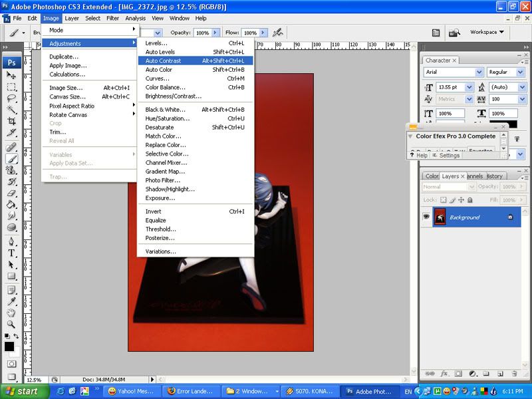The width and height of the screenshot is (532, 399).
Task: Select the Eyedropper tool
Action: [x=11, y=302]
